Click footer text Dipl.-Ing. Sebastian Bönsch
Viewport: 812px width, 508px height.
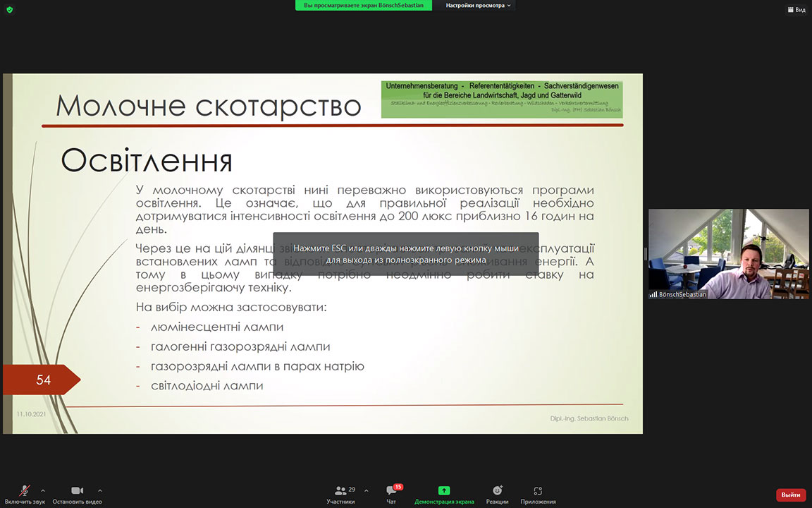coord(589,418)
